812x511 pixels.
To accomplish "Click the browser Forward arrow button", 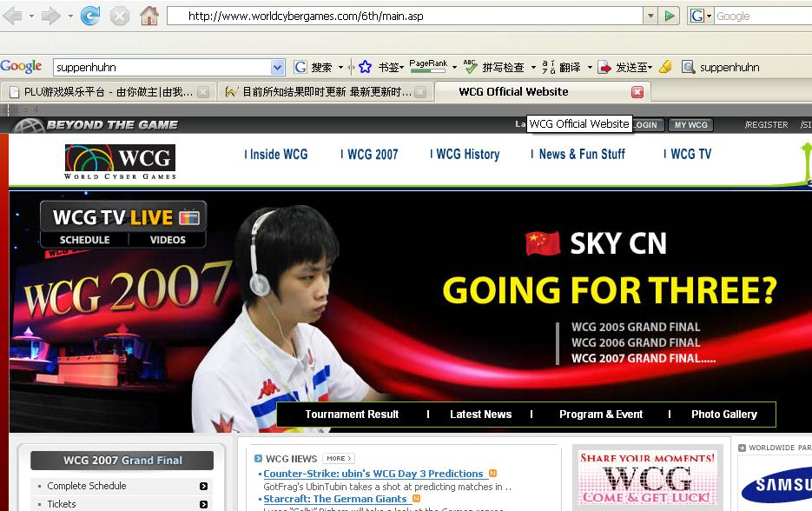I will click(x=50, y=16).
